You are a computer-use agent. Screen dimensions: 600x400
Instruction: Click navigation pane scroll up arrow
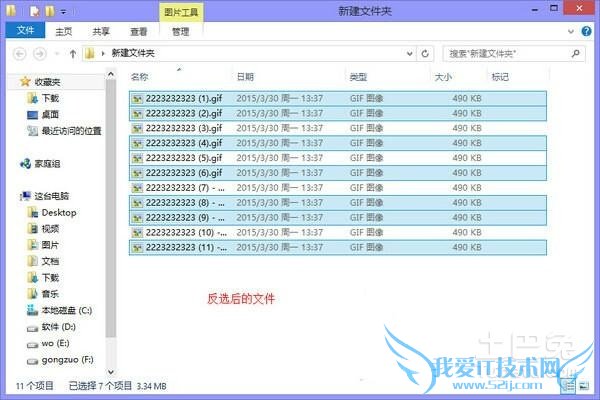click(x=111, y=74)
